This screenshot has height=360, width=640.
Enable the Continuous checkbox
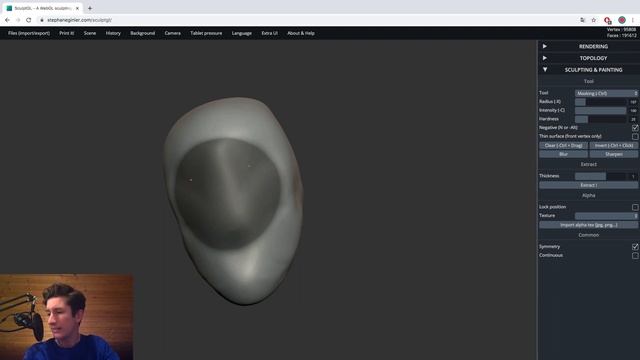[x=635, y=256]
